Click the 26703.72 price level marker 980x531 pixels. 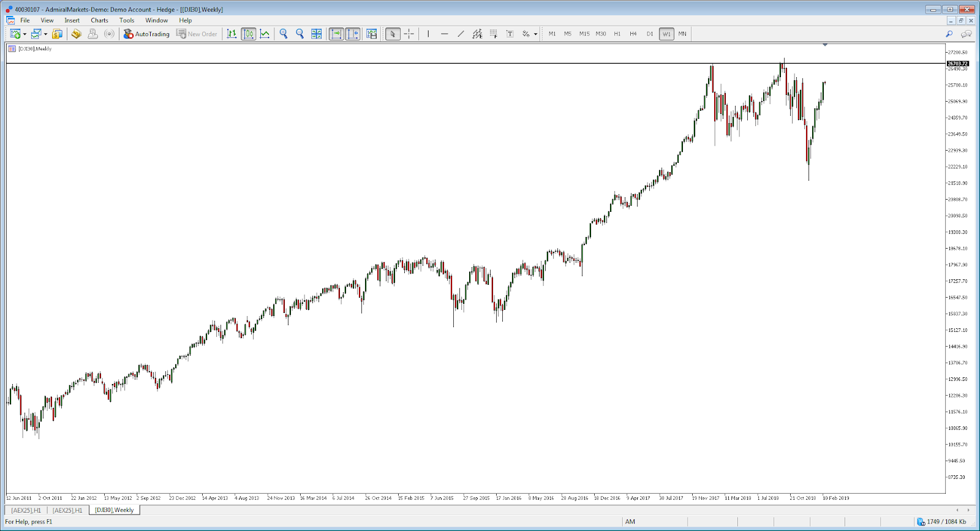957,64
